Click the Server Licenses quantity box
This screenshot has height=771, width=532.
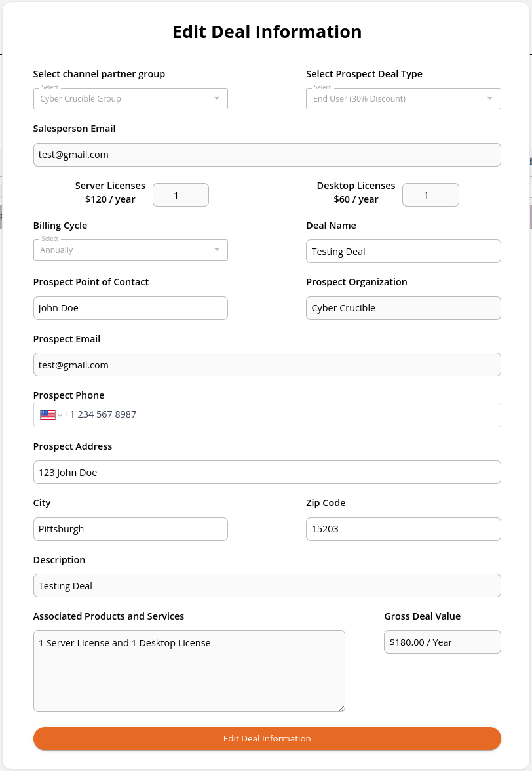point(181,195)
